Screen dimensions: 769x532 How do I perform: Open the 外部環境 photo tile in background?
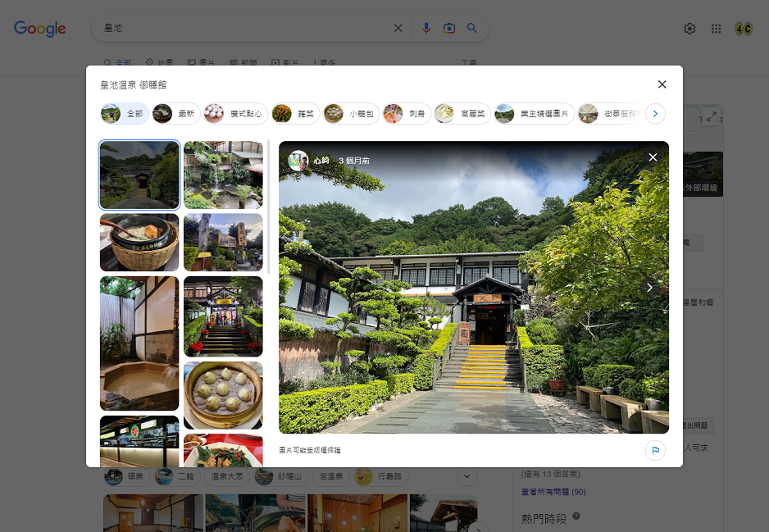coord(703,175)
